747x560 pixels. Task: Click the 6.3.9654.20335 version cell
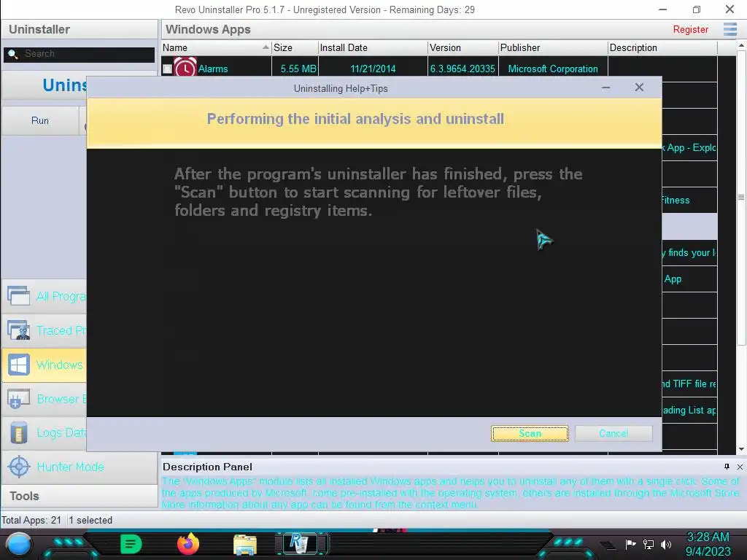click(x=462, y=69)
